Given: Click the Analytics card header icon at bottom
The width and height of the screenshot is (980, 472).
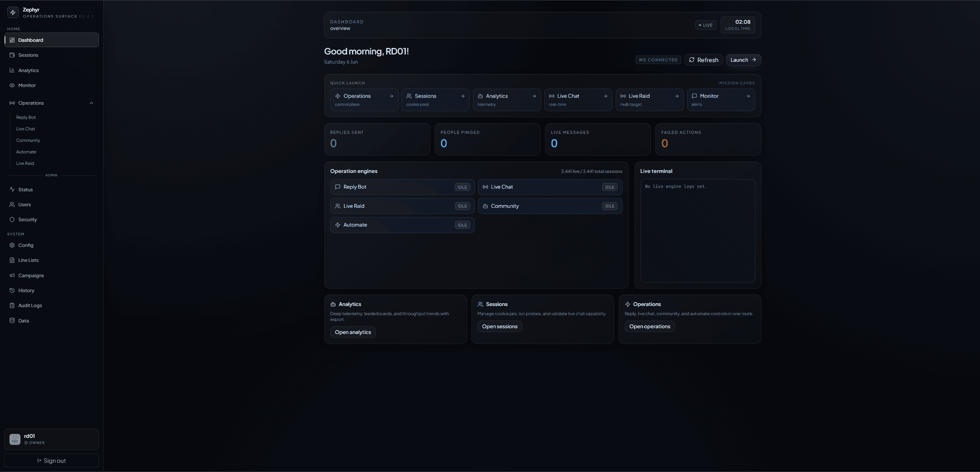Looking at the screenshot, I should click(333, 304).
